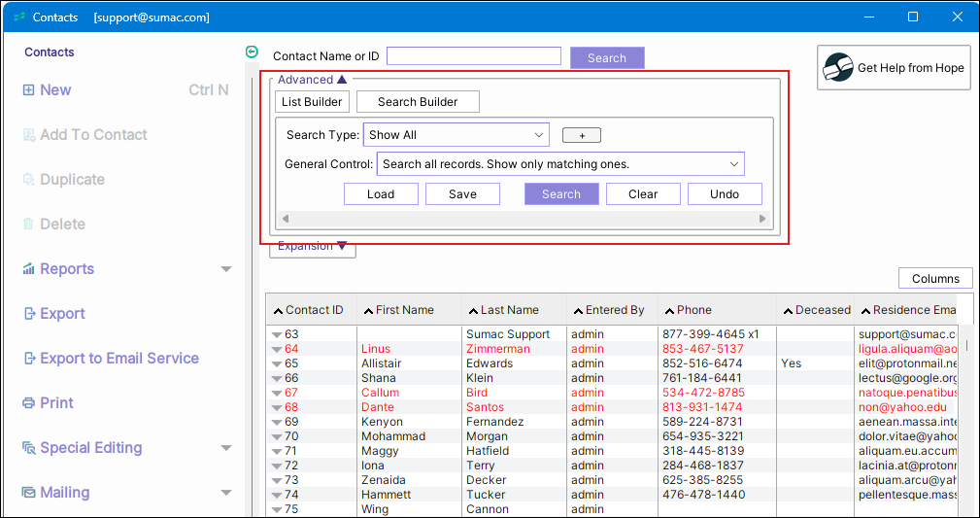Click the Special Editing icon
The image size is (980, 518).
[x=28, y=448]
